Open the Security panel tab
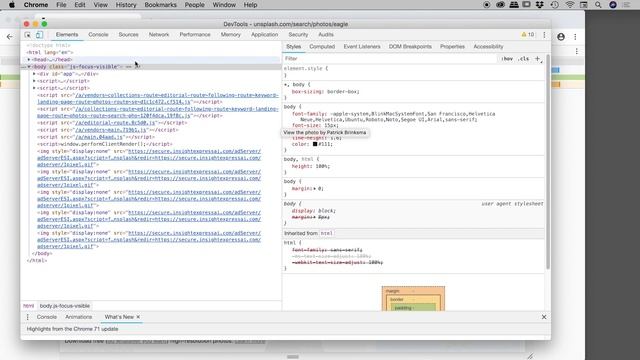Image resolution: width=640 pixels, height=360 pixels. coord(298,35)
